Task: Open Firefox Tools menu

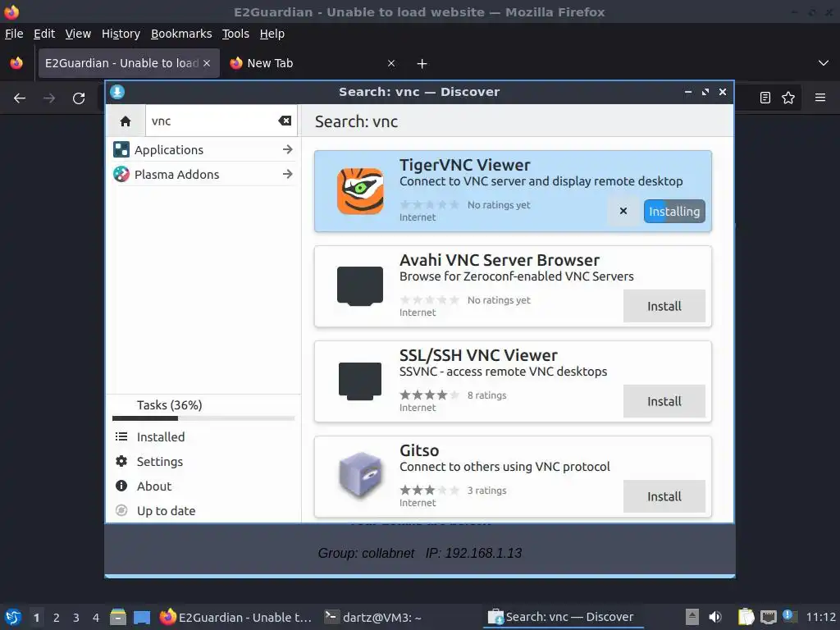Action: 235,34
